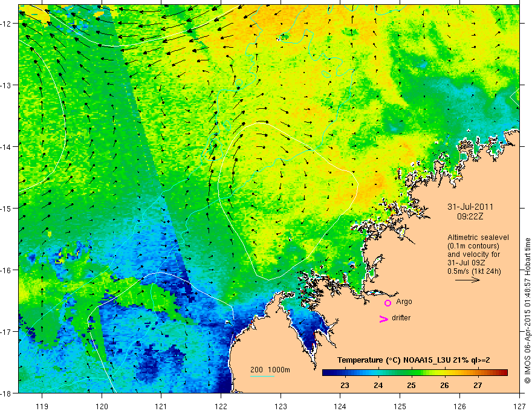The width and height of the screenshot is (532, 411).
Task: Click color bar value 23
Action: [x=345, y=386]
